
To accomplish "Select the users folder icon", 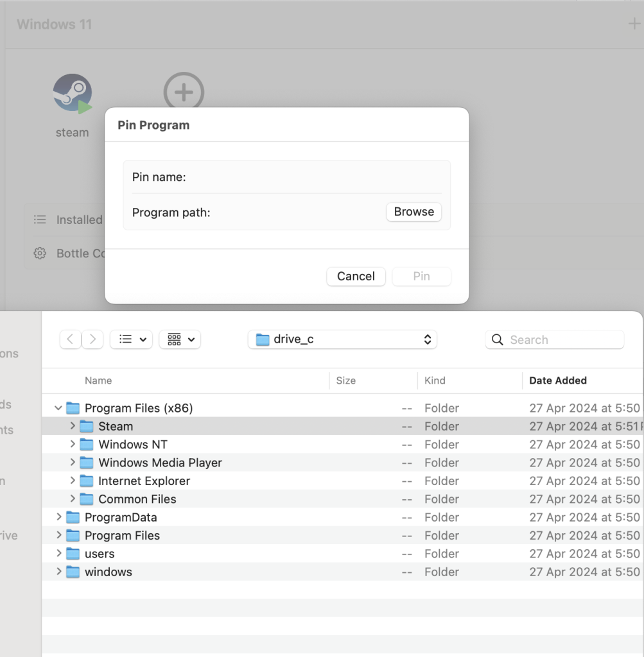I will click(73, 554).
